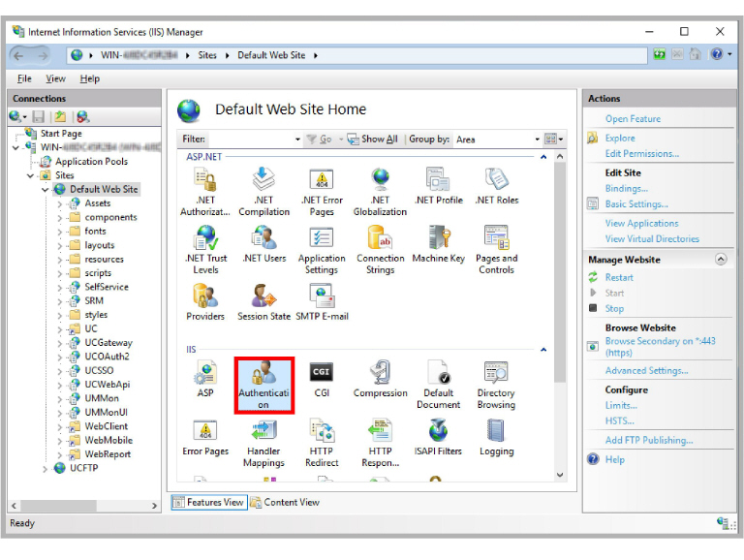The height and width of the screenshot is (560, 744).
Task: Open Directory Browsing feature
Action: coord(496,385)
